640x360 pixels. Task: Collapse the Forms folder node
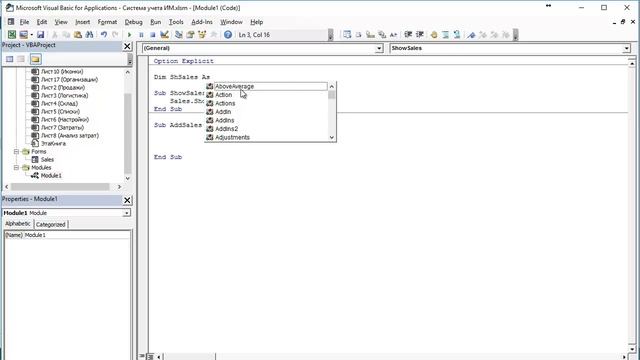[x=17, y=151]
